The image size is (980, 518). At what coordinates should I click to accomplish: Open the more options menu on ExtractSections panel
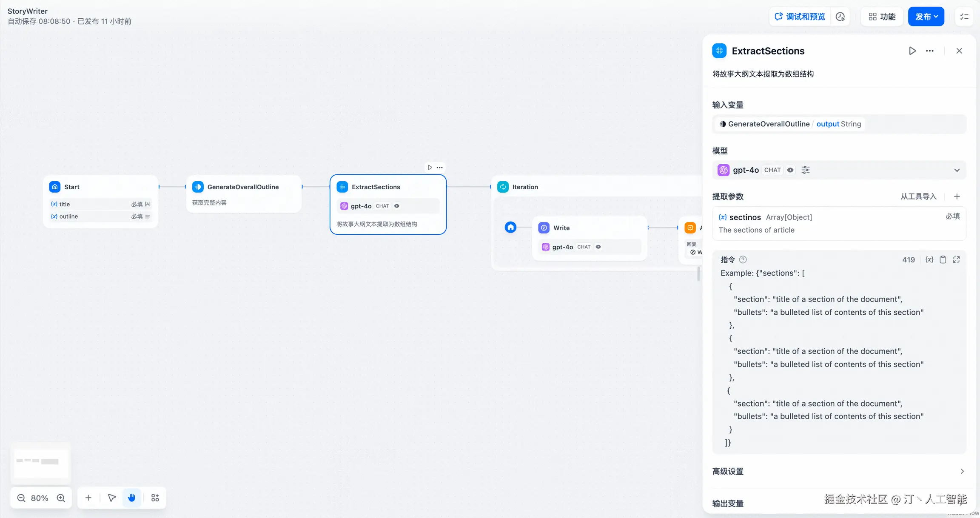tap(930, 51)
